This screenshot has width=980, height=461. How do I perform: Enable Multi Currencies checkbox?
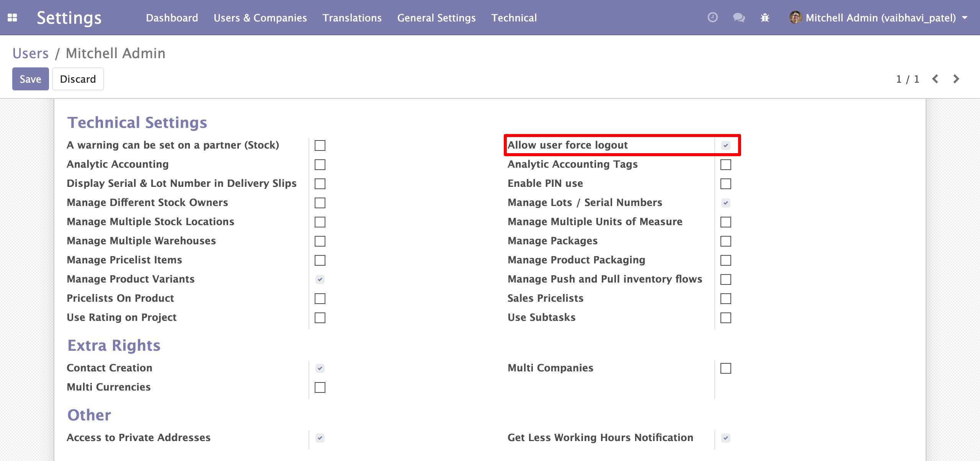320,387
